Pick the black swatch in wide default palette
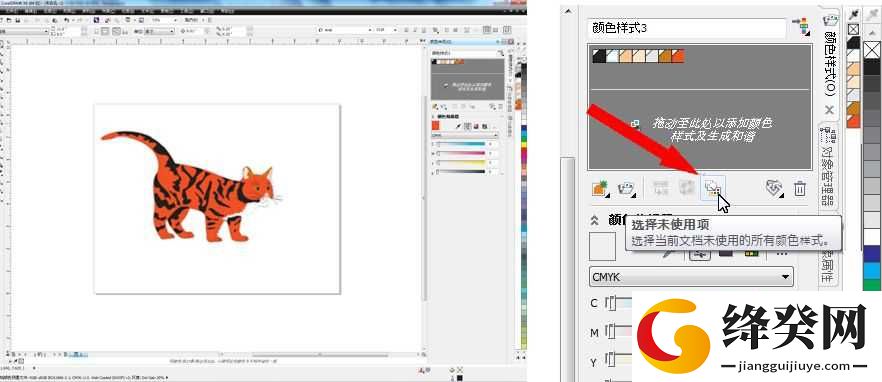The width and height of the screenshot is (882, 382). pyautogui.click(x=872, y=68)
